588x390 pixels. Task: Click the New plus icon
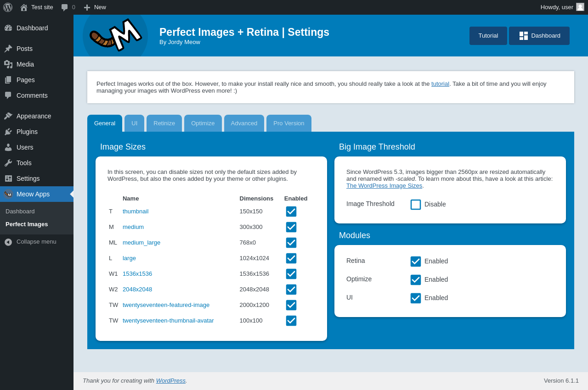87,7
